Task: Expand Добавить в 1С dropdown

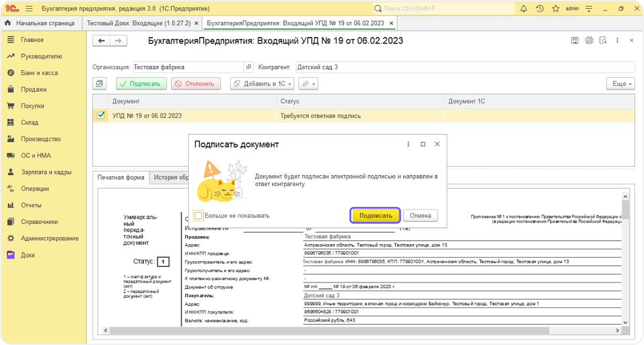Action: [x=262, y=83]
